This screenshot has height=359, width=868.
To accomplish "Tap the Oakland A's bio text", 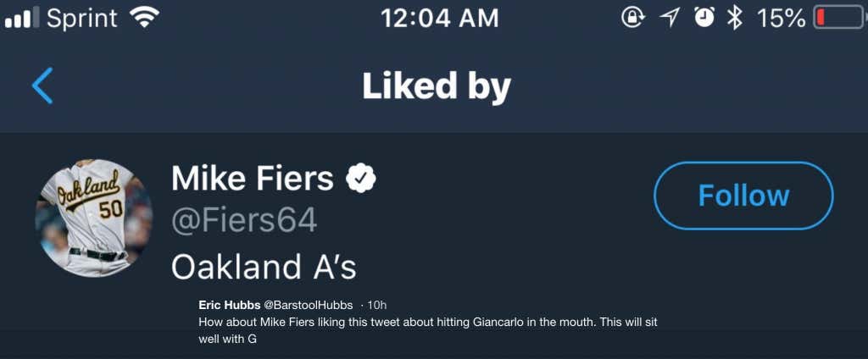I will click(x=264, y=268).
